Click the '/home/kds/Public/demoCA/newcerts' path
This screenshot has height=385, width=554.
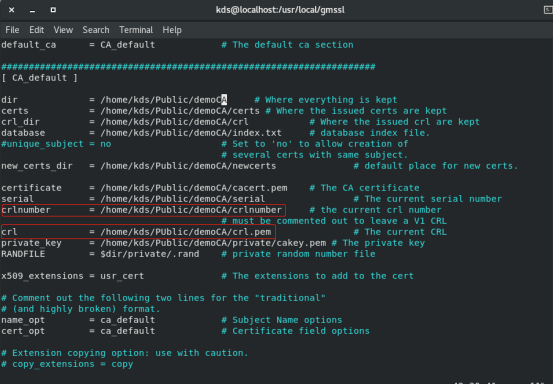[x=188, y=166]
